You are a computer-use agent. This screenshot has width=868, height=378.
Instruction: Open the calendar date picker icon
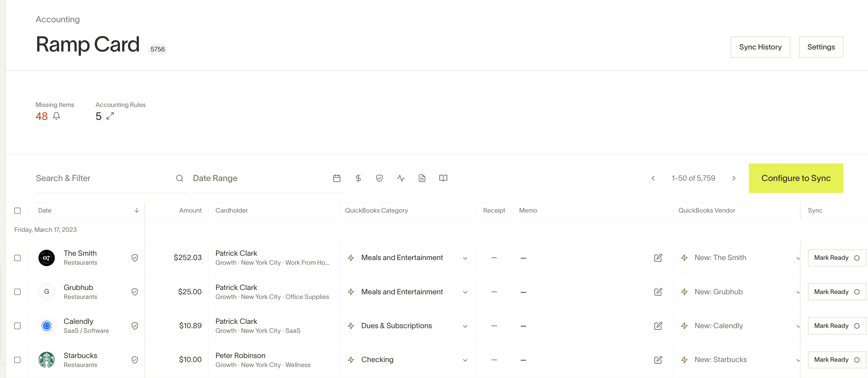337,178
